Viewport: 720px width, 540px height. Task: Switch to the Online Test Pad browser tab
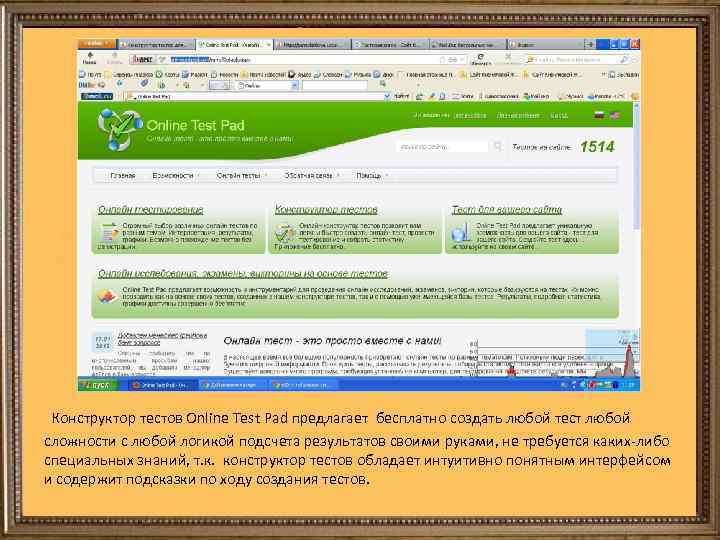tap(235, 45)
